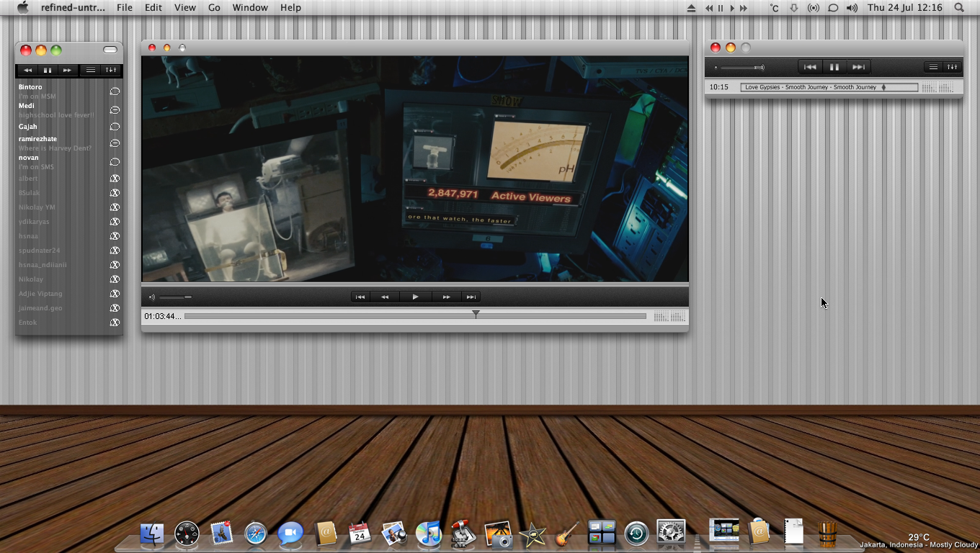The image size is (980, 553).
Task: Toggle equalizer sliders in buddy list toolbar
Action: 110,70
